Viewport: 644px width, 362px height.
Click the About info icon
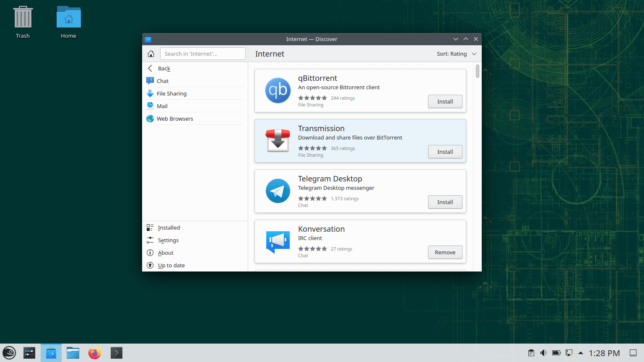(x=150, y=253)
